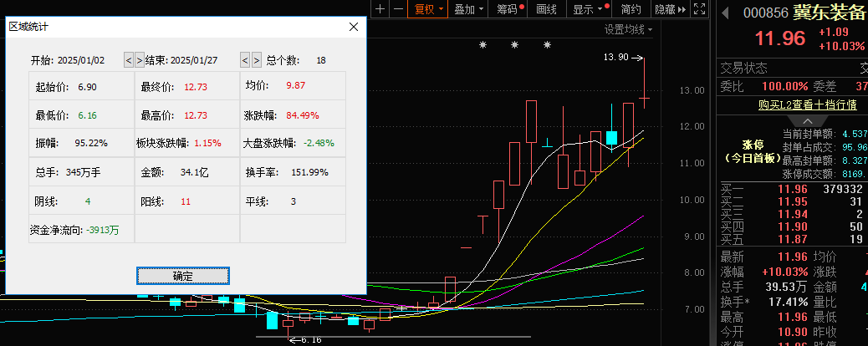Click the first star marker above the candlesticks
The width and height of the screenshot is (868, 346).
tap(483, 45)
